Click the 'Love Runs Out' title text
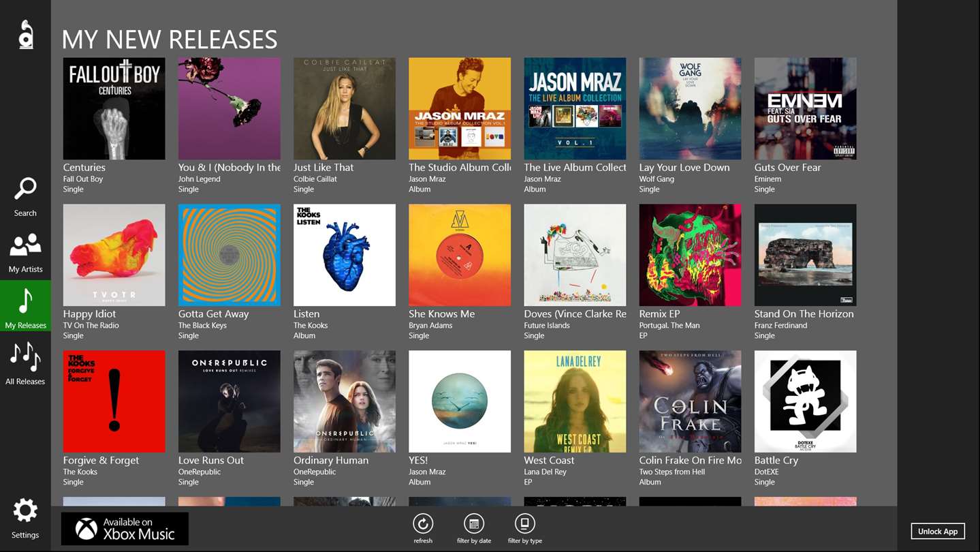The image size is (980, 552). (211, 461)
